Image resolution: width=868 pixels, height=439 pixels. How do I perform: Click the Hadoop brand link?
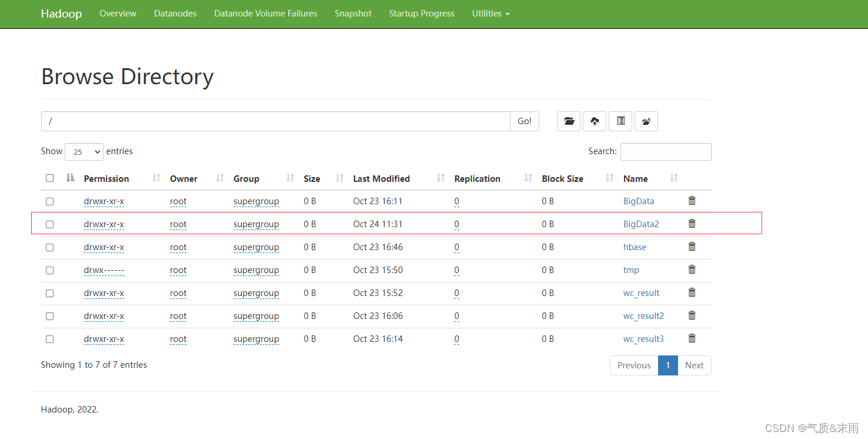tap(61, 14)
